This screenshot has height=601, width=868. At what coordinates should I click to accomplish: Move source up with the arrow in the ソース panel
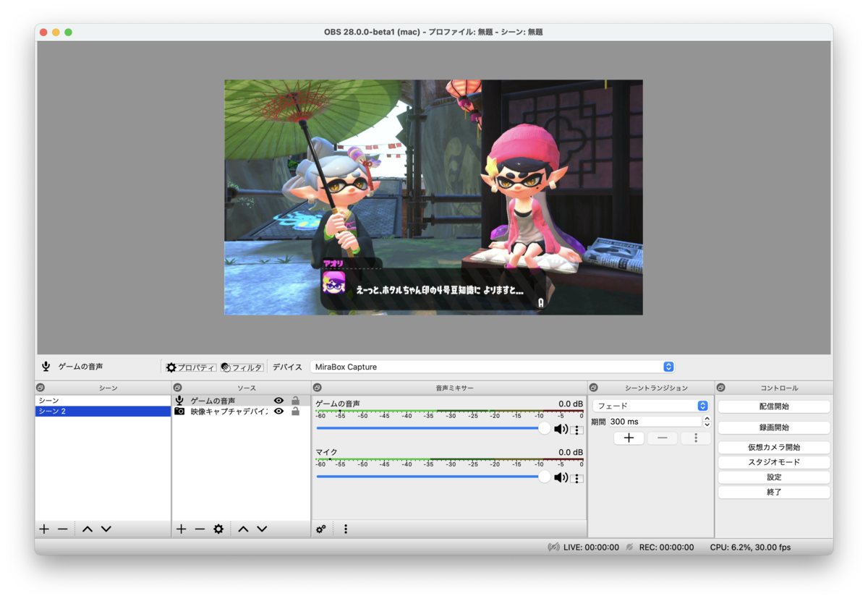pos(243,529)
